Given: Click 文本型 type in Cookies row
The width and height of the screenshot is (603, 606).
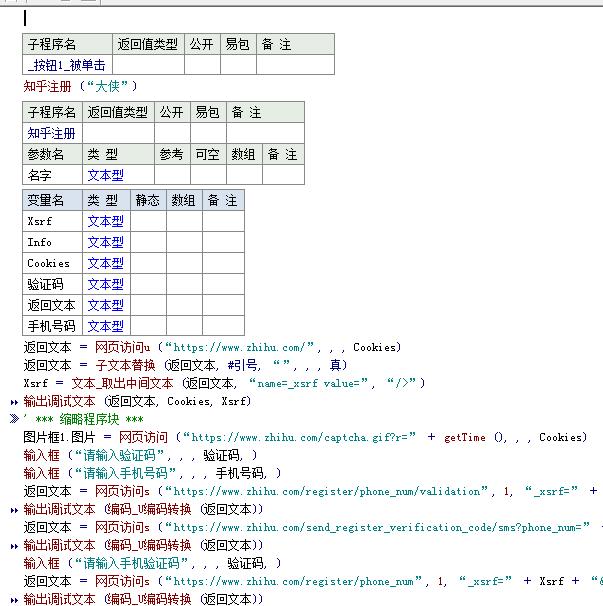Looking at the screenshot, I should point(106,263).
